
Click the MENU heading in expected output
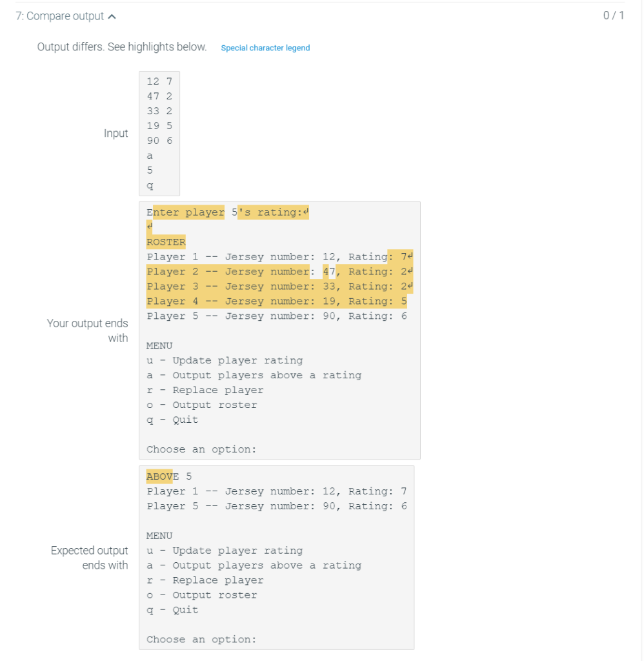[159, 535]
